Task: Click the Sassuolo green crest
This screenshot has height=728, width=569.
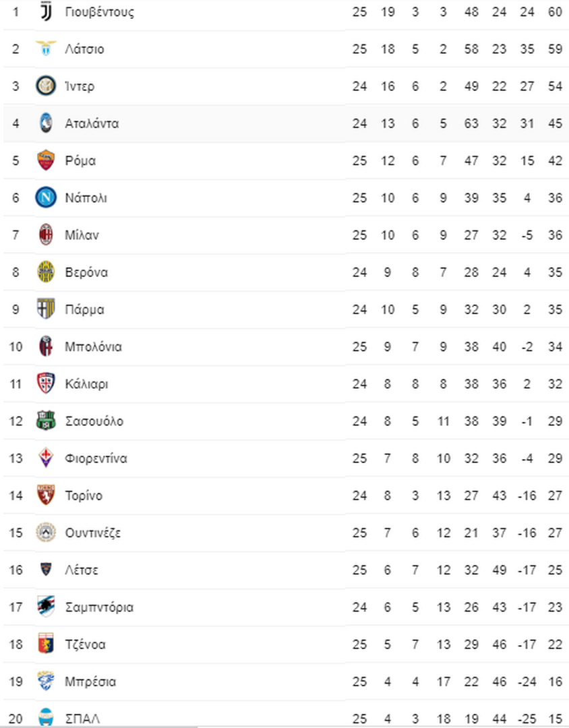Action: point(46,421)
